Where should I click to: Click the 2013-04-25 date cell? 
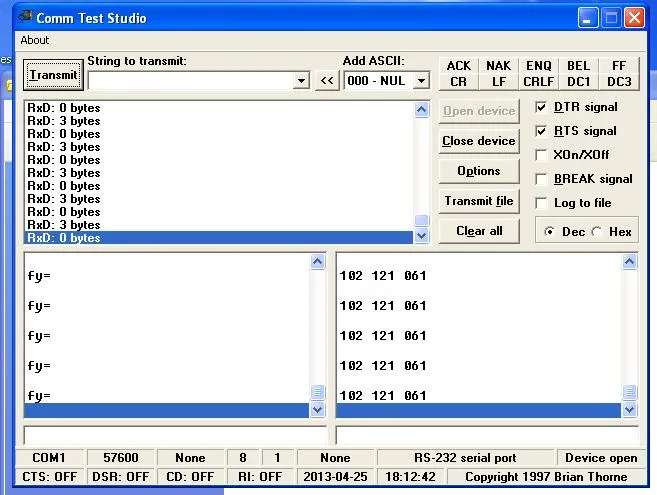[335, 477]
